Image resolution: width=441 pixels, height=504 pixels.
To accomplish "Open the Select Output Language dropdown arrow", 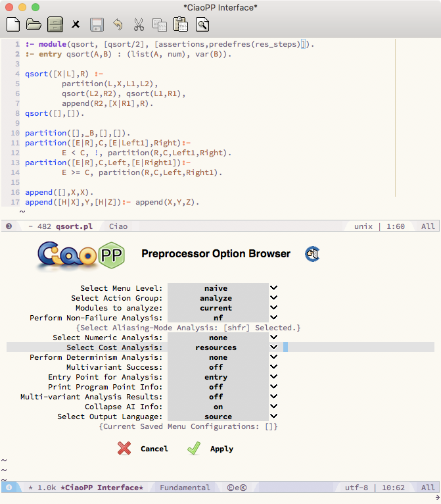I will pos(274,416).
